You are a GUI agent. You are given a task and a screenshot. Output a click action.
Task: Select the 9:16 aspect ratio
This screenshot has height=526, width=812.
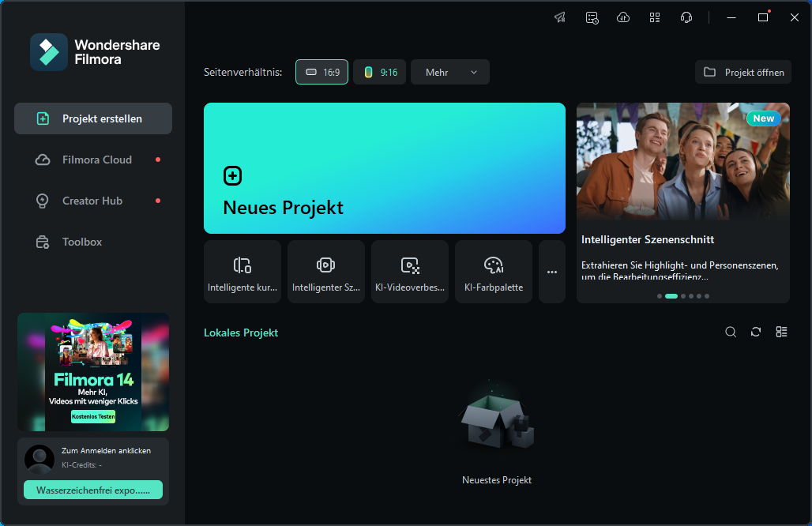click(379, 72)
